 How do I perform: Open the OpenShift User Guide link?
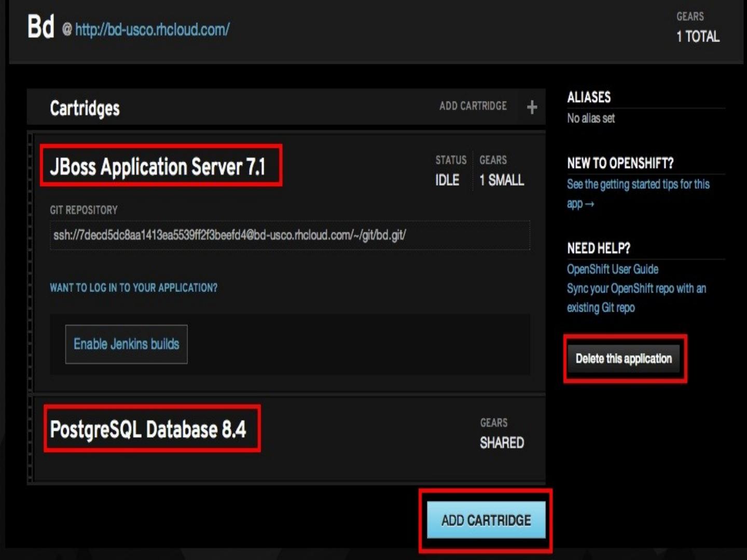(x=612, y=269)
